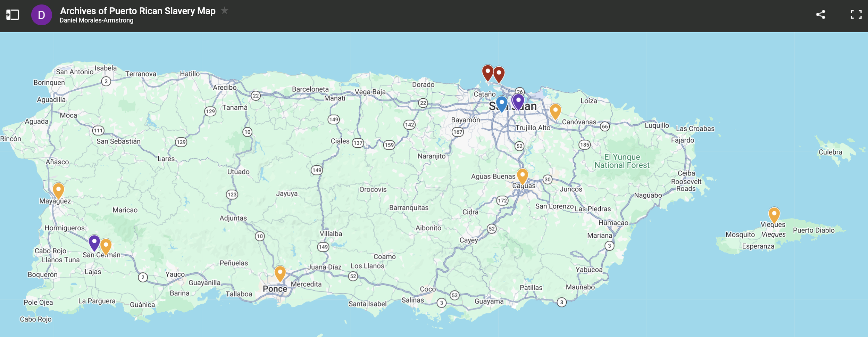Viewport: 868px width, 337px height.
Task: Open the orange pin at Caguas
Action: (523, 176)
